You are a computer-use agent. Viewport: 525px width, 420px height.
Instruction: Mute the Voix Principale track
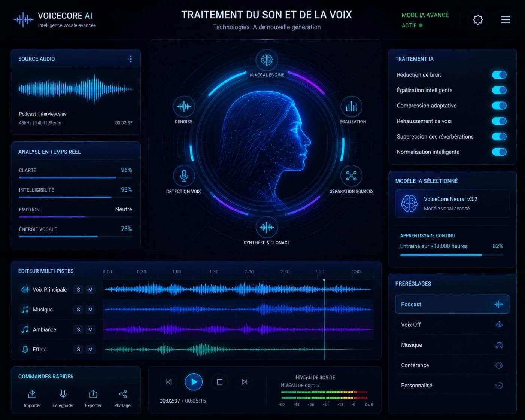point(90,290)
